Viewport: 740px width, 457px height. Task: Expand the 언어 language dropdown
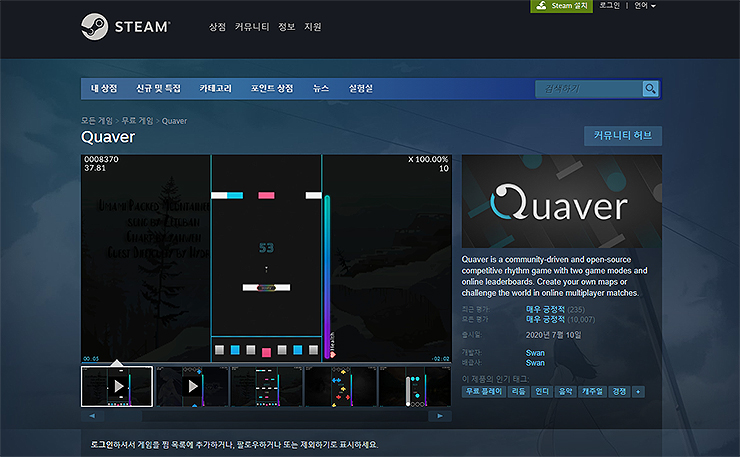645,6
